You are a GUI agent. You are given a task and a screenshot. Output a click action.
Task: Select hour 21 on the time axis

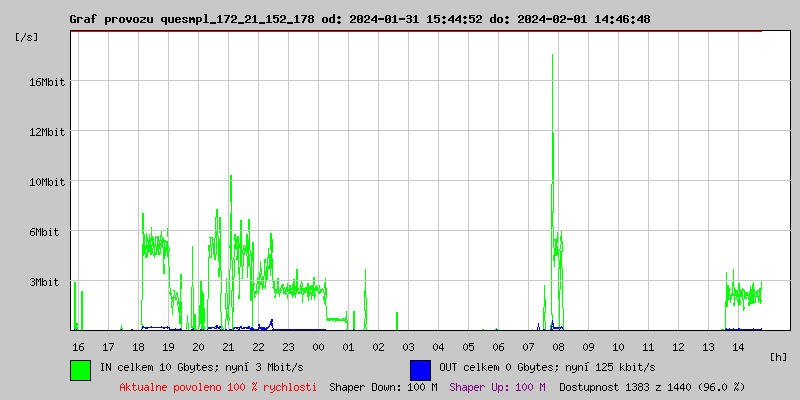pyautogui.click(x=228, y=346)
